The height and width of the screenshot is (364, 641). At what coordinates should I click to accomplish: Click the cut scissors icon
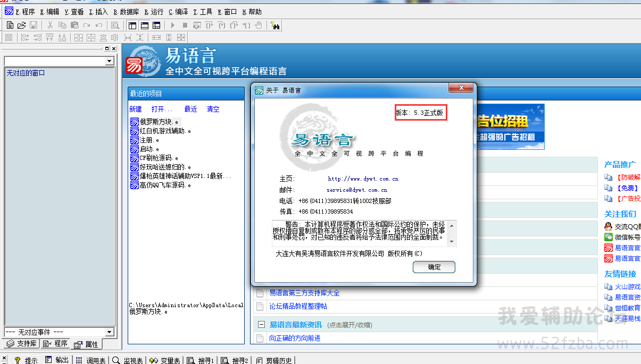(x=50, y=25)
